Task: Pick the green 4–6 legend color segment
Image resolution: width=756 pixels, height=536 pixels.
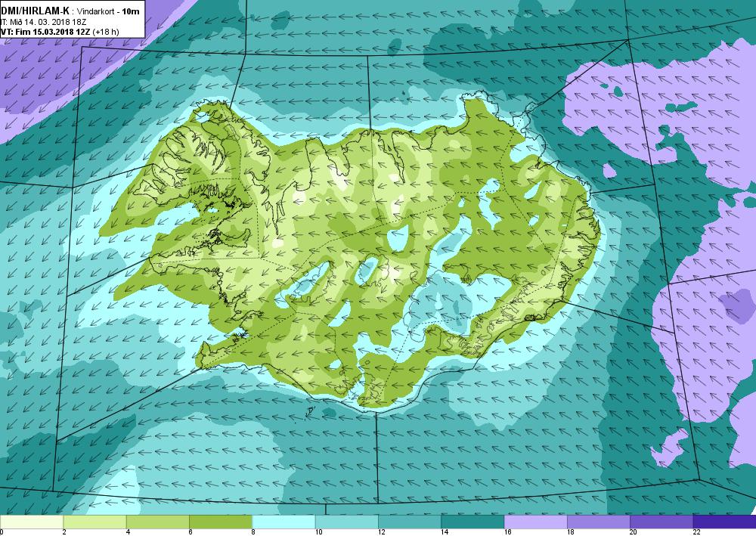Action: 158,522
